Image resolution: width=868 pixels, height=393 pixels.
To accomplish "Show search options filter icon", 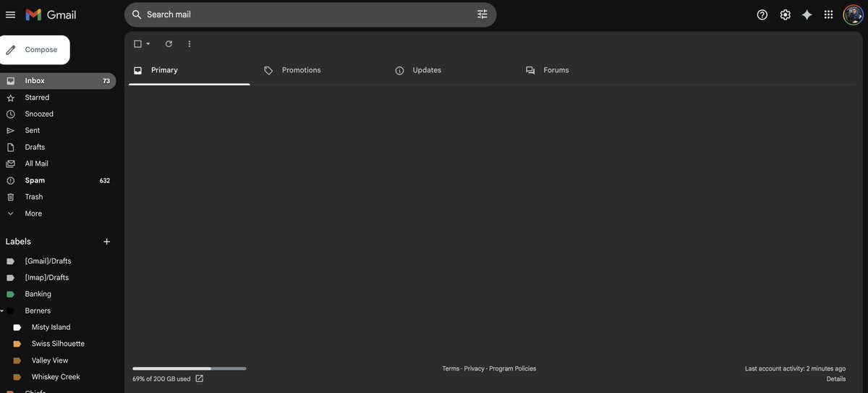I will 482,14.
